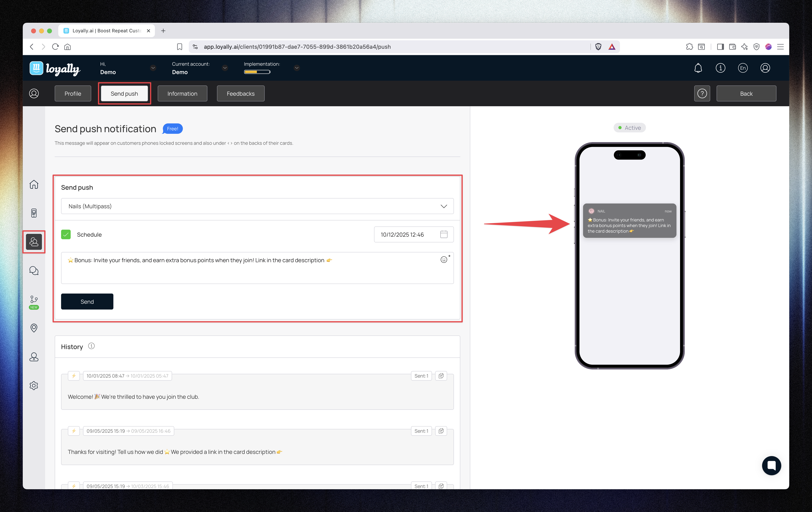This screenshot has width=812, height=512.
Task: Uncheck the Schedule checkbox
Action: (66, 234)
